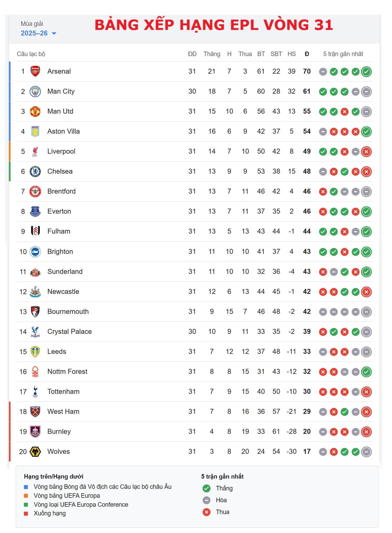Click the Đ points column header
Viewport: 392px width, 533px height.
click(x=307, y=54)
